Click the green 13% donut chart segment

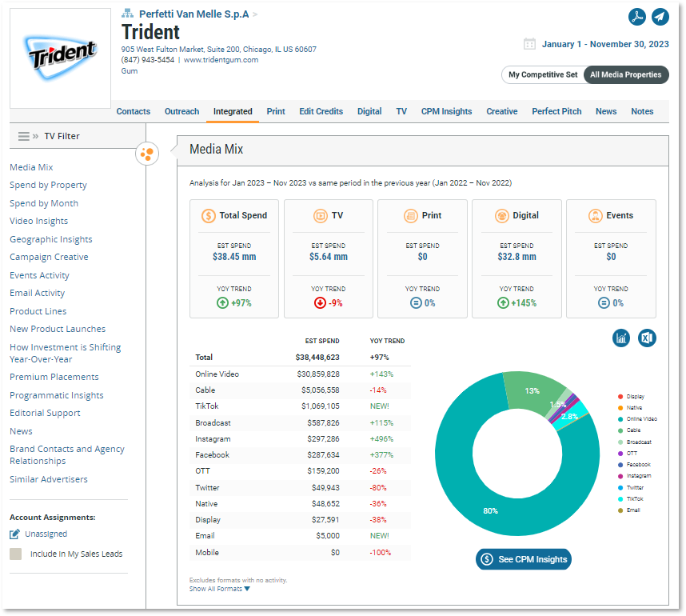pyautogui.click(x=532, y=391)
